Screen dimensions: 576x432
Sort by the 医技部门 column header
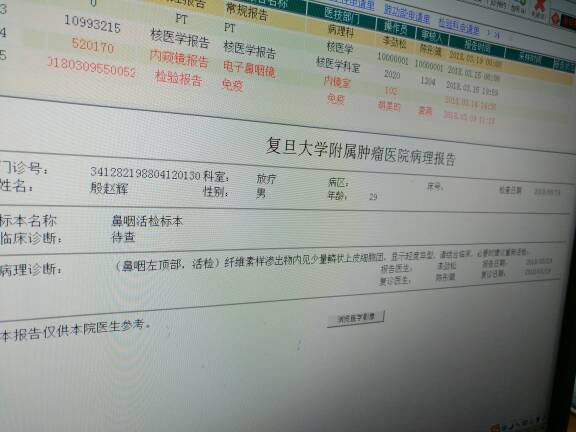(342, 15)
